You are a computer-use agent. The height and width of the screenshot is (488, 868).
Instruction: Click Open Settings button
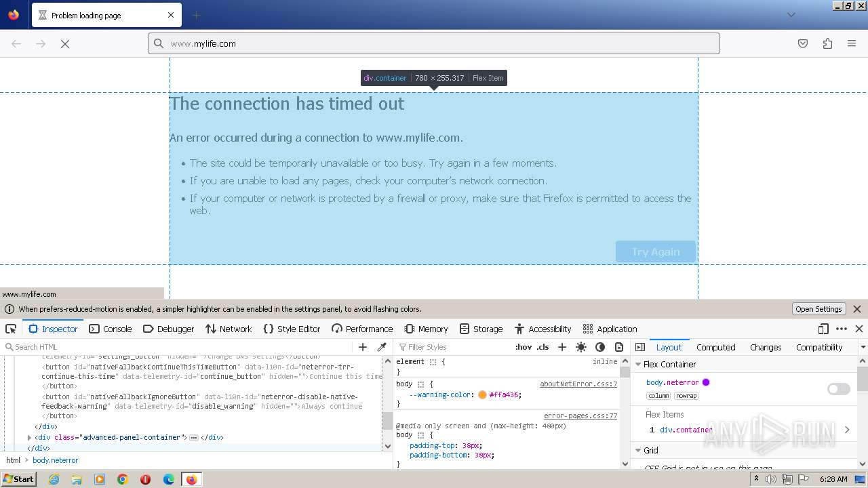pyautogui.click(x=818, y=309)
